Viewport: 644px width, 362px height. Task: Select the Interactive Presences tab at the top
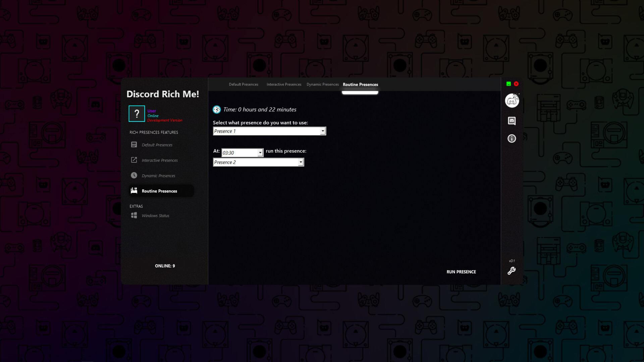pos(284,84)
